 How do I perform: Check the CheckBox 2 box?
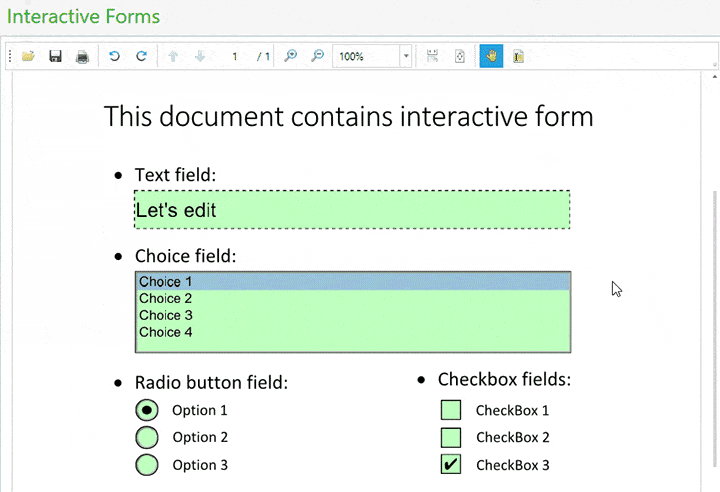tap(451, 437)
